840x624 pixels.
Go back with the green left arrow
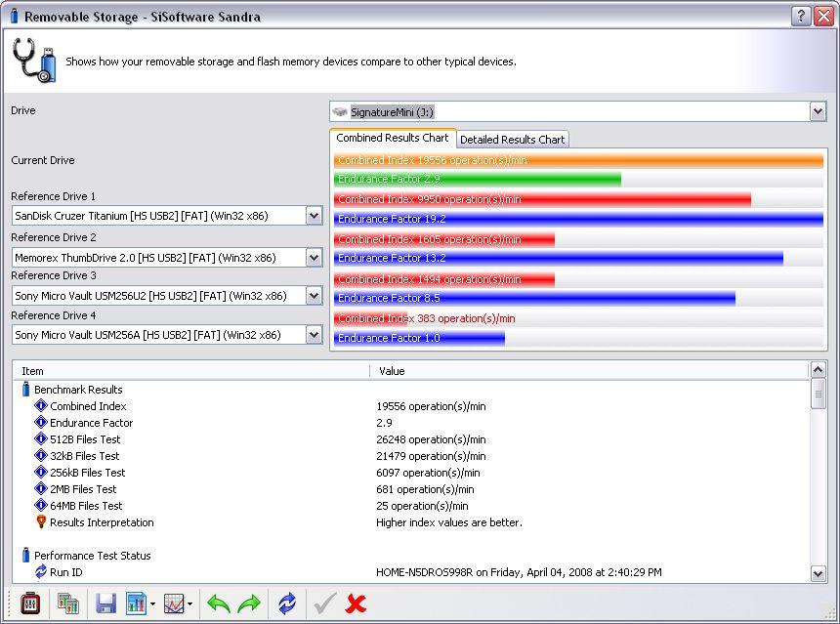pyautogui.click(x=219, y=603)
